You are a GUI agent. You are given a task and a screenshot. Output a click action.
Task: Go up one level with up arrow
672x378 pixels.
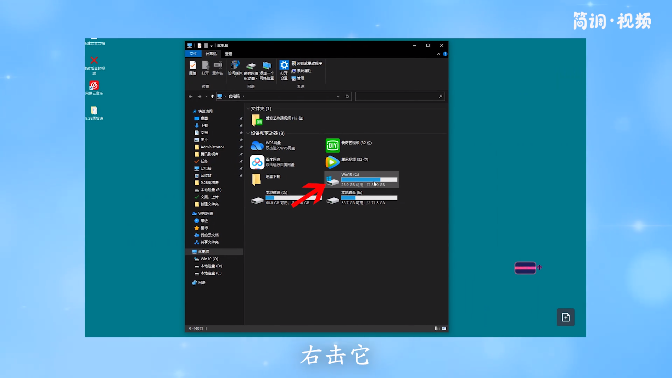click(x=212, y=96)
